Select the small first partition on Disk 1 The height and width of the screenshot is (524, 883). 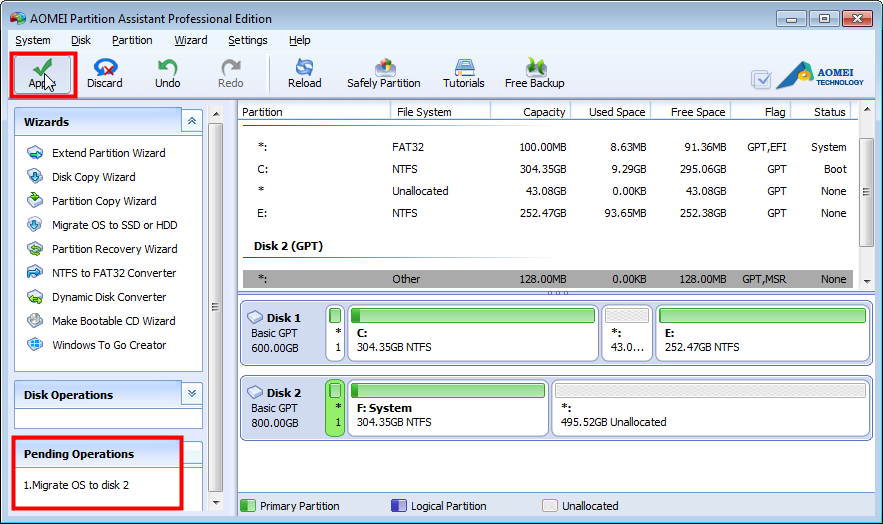pyautogui.click(x=335, y=333)
